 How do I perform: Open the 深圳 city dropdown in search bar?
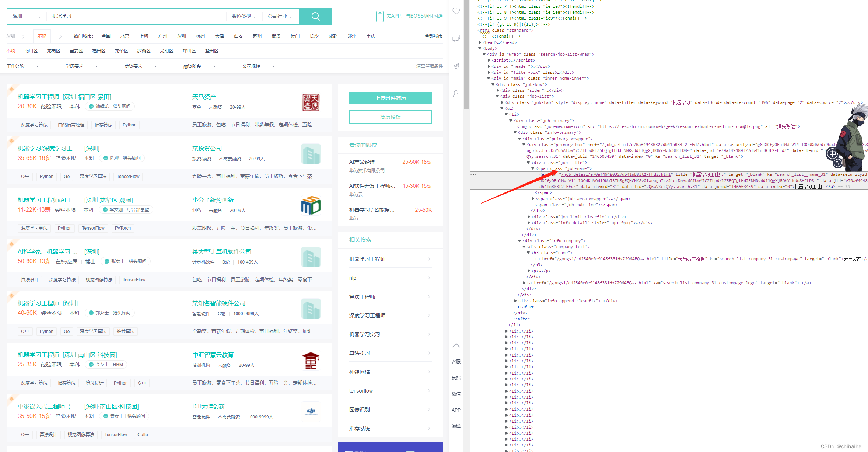pyautogui.click(x=26, y=16)
